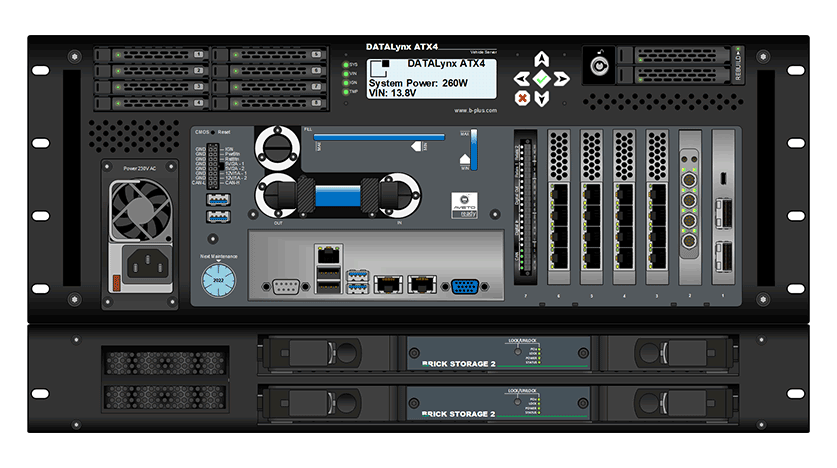Cancel with the red X key
Screen dimensions: 837x468
[522, 98]
